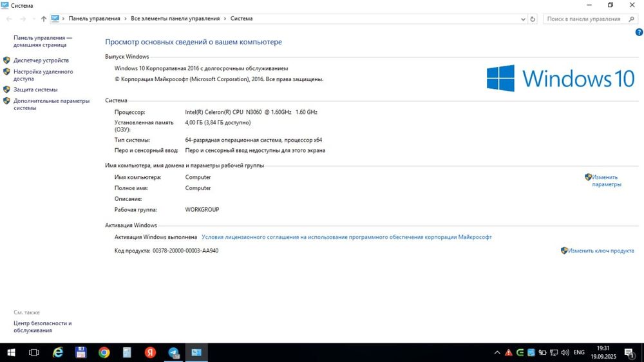
Task: Expand the chevron before Система breadcrumb
Action: point(225,19)
